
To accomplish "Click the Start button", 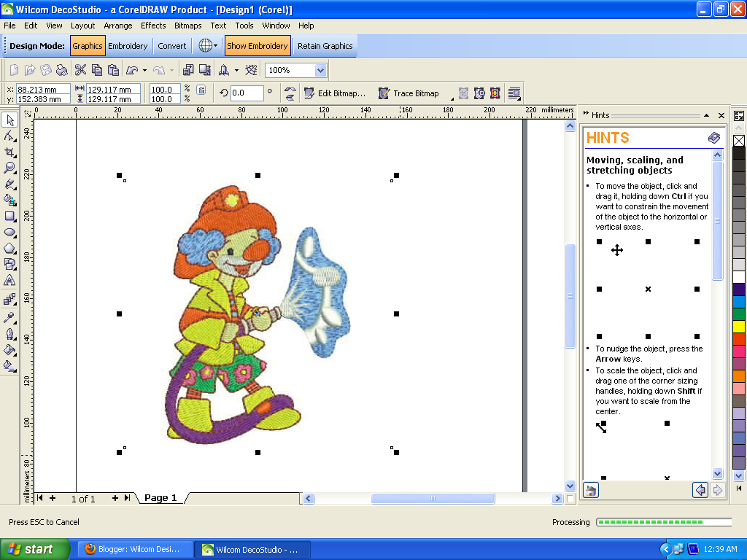I will 35,549.
